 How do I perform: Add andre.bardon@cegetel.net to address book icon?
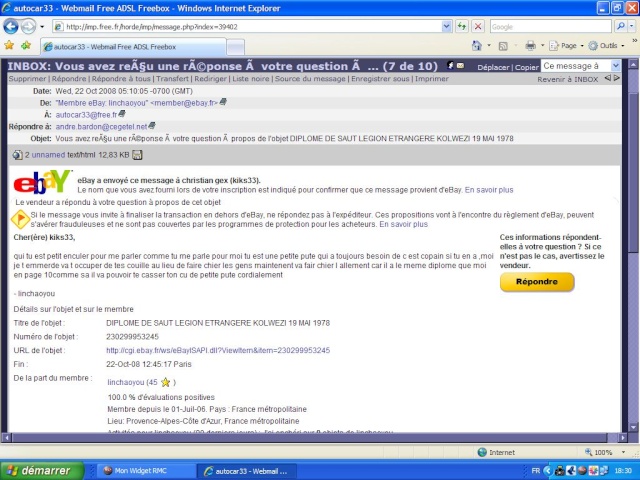click(x=152, y=126)
